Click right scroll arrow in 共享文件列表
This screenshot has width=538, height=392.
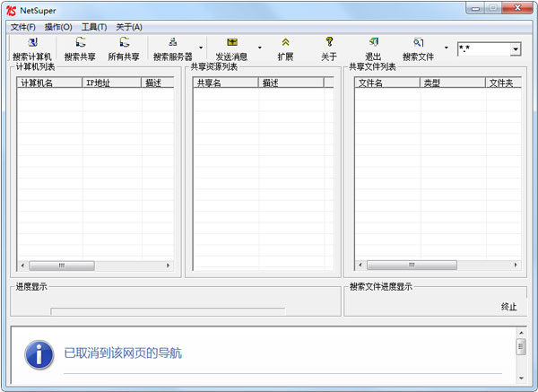516,265
